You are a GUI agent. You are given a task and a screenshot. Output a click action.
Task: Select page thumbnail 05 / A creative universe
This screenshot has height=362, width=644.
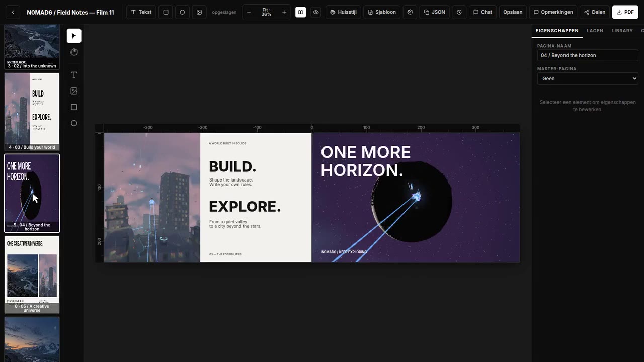tap(32, 275)
